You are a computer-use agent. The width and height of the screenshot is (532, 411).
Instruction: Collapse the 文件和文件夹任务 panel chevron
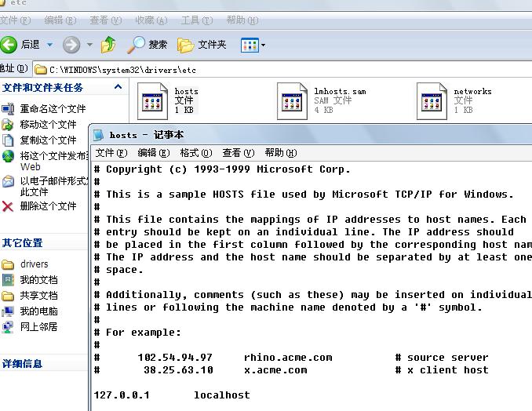pos(118,87)
